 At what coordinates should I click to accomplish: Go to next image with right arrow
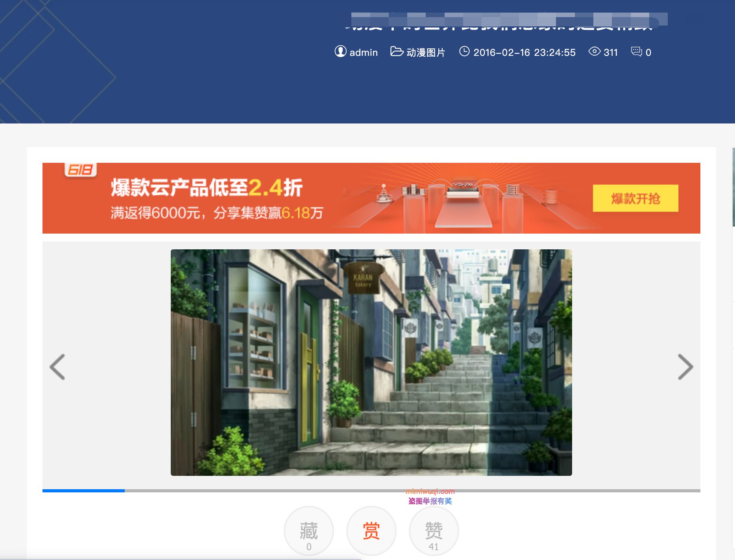pos(685,367)
